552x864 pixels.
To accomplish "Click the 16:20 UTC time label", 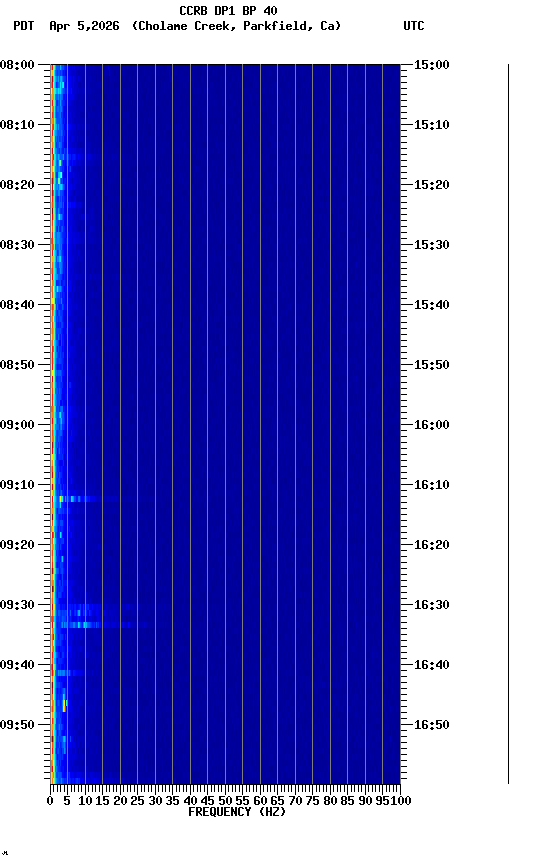I will tap(432, 545).
